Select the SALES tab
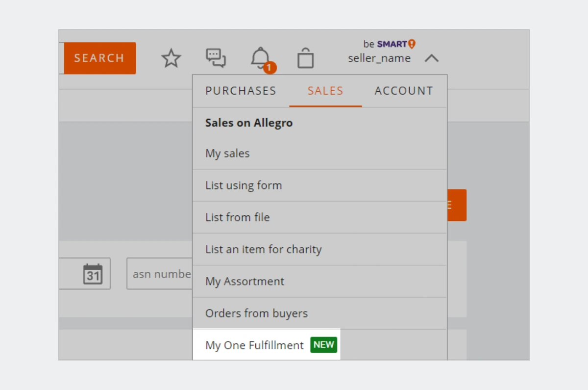This screenshot has height=390, width=588. 325,91
